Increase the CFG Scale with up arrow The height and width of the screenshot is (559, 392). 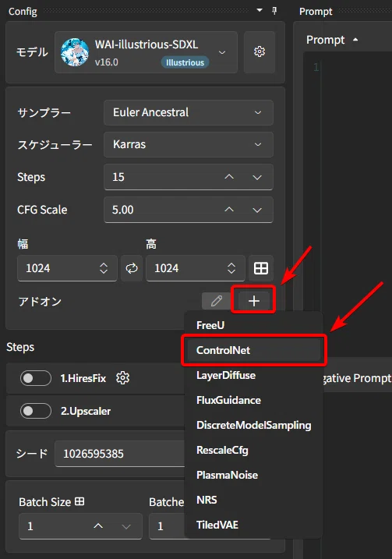click(229, 209)
